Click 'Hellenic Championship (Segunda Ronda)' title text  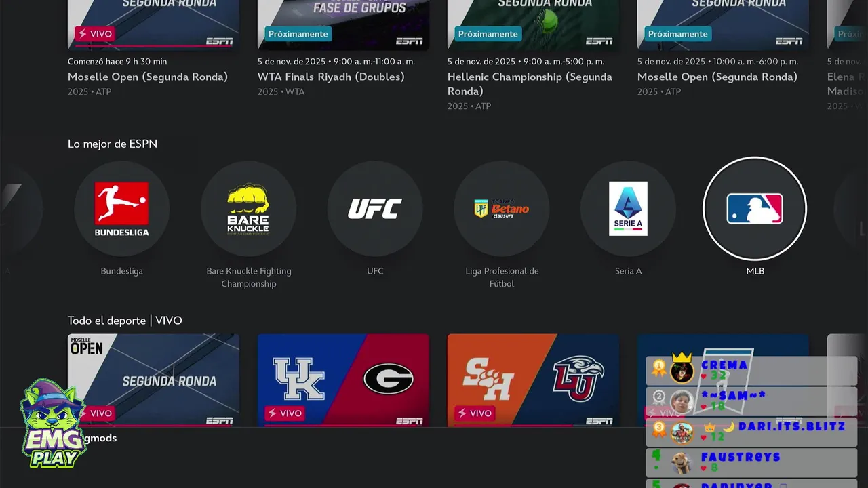530,84
